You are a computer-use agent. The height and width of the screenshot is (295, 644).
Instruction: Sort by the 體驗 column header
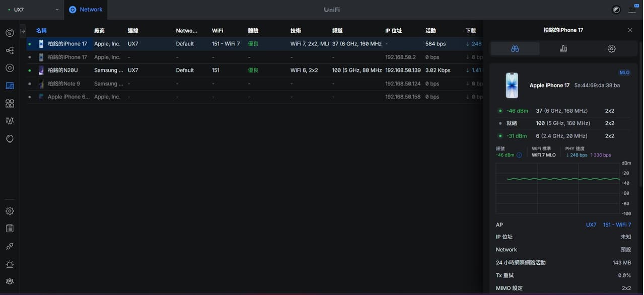click(x=253, y=31)
